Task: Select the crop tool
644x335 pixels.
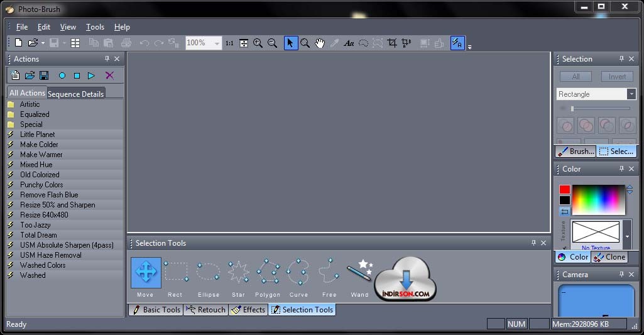Action: pos(392,43)
